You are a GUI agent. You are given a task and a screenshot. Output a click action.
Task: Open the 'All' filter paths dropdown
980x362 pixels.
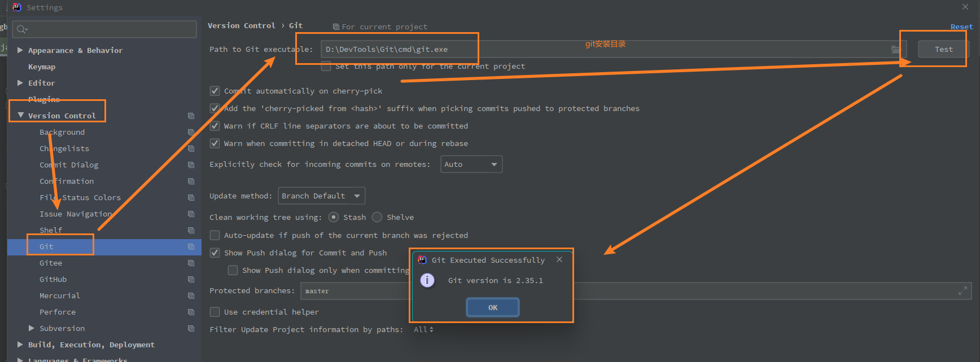point(423,329)
